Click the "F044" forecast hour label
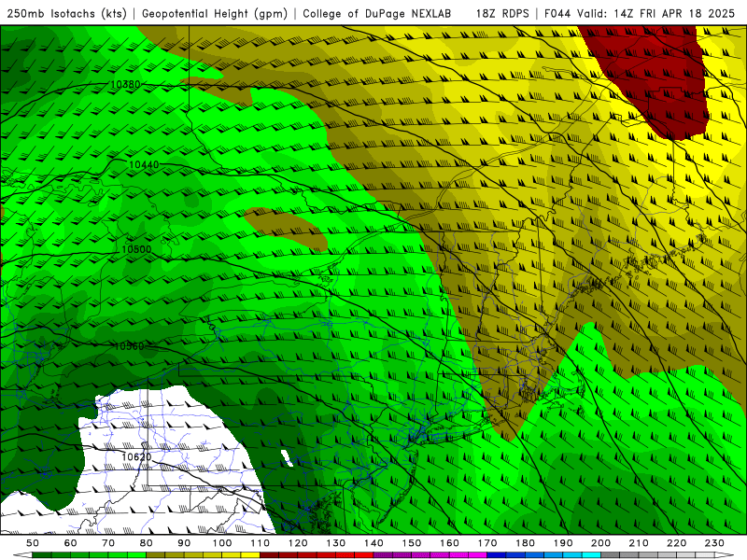The width and height of the screenshot is (747, 560). 557,13
